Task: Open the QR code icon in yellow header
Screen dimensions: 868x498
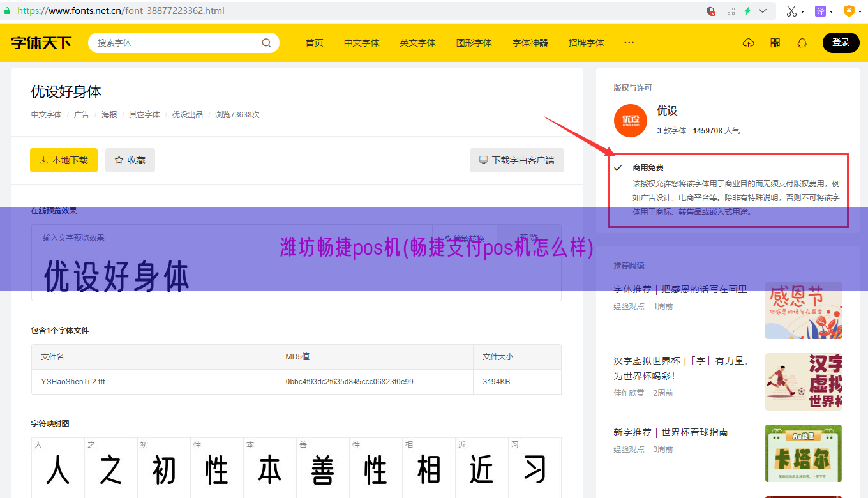Action: (x=775, y=43)
